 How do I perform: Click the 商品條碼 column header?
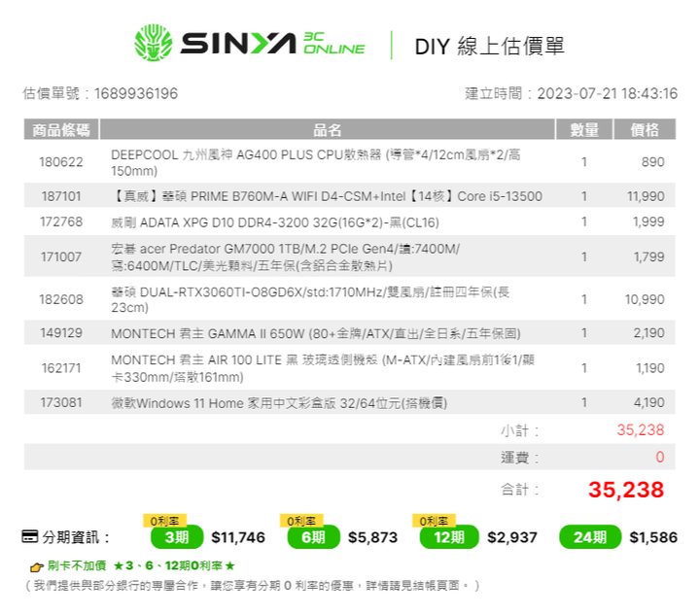coord(61,129)
